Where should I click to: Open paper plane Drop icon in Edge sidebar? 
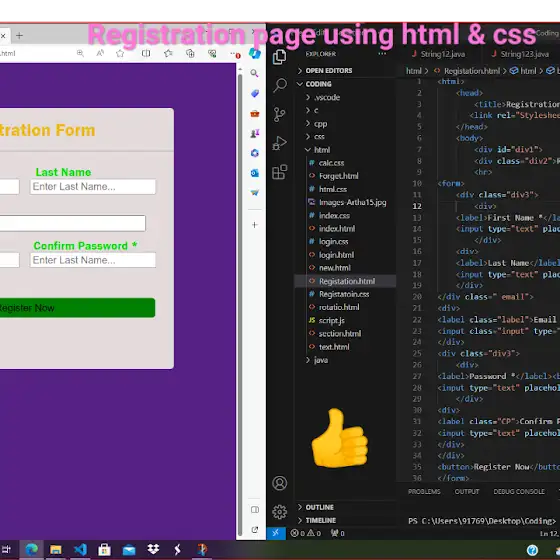[255, 193]
